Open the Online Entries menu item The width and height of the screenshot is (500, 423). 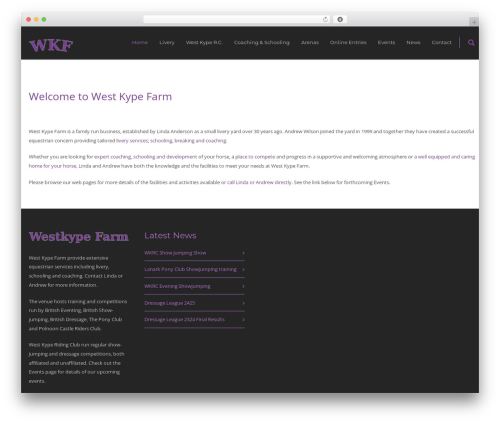[x=348, y=42]
